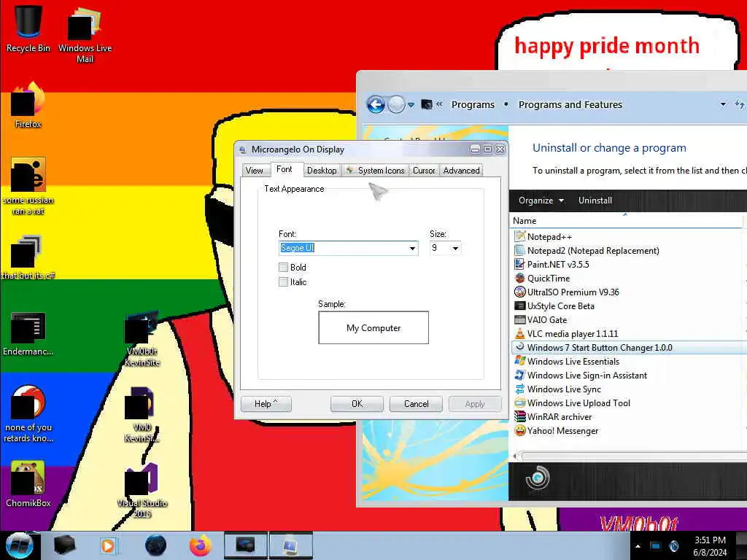This screenshot has height=560, width=747.
Task: Select 'VAIO Gate' list entry
Action: [629, 319]
